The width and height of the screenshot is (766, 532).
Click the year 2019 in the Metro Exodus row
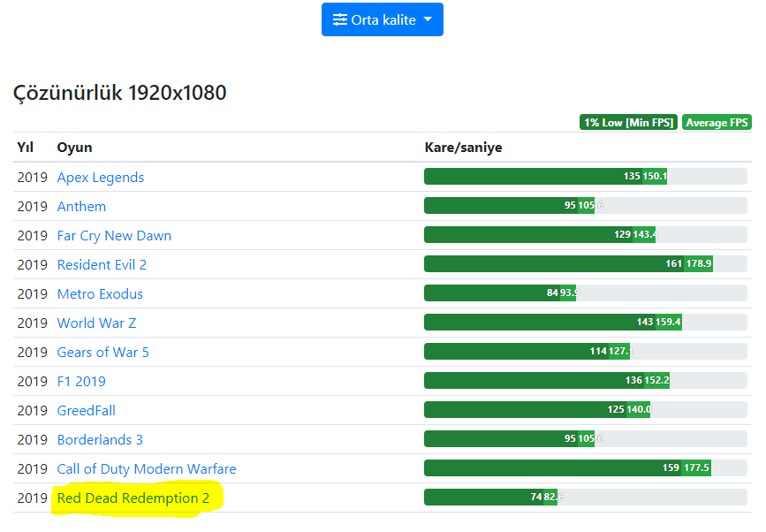click(32, 293)
